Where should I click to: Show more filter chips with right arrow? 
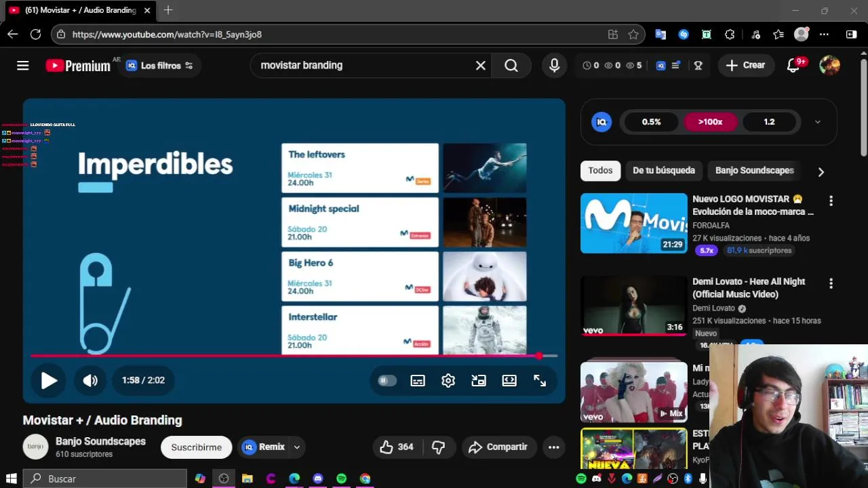tap(821, 172)
